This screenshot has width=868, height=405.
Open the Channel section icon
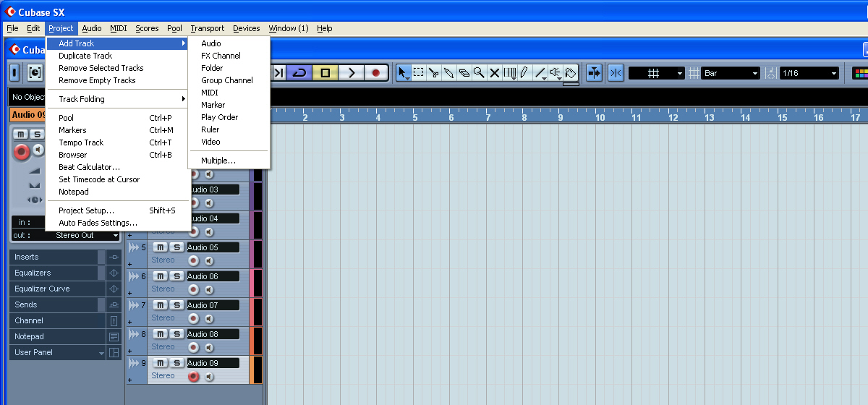point(114,320)
